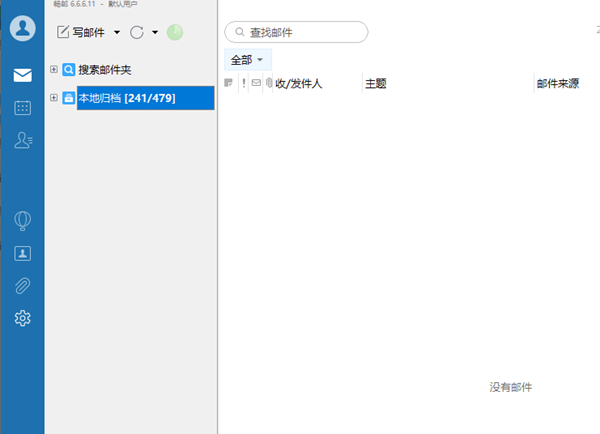Viewport: 600px width, 434px height.
Task: Click the 本地归档 archive folder icon
Action: [x=69, y=98]
